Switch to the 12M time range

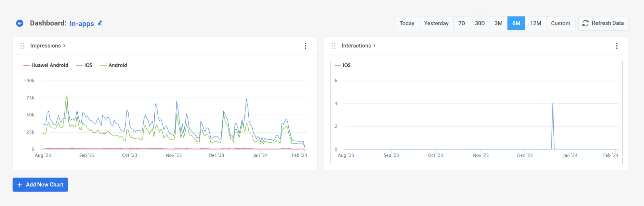pyautogui.click(x=535, y=23)
